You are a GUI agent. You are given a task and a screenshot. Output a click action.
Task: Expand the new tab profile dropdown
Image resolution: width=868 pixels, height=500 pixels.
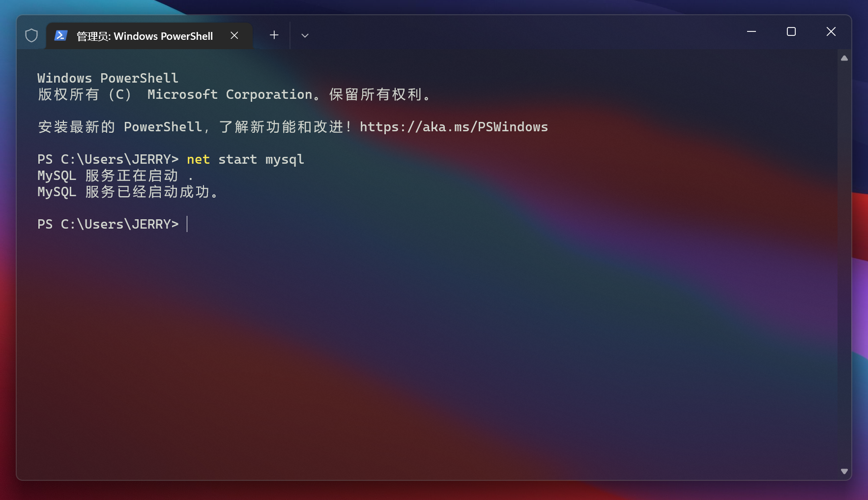[305, 35]
